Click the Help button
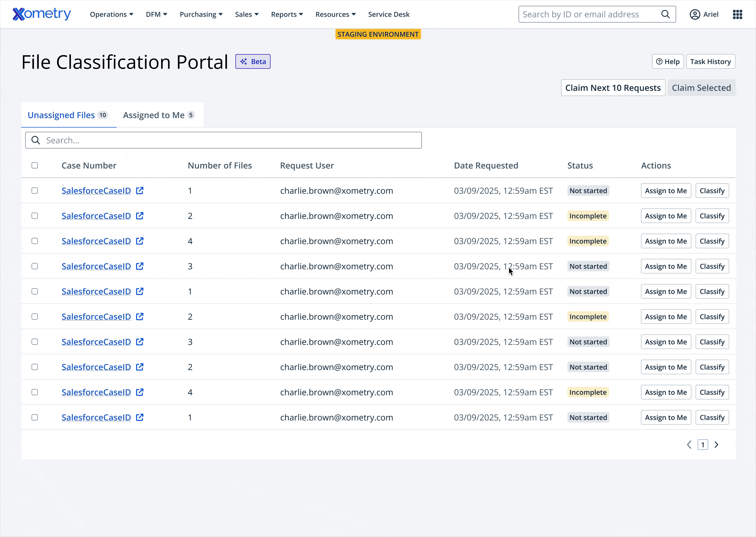This screenshot has height=537, width=756. 668,61
